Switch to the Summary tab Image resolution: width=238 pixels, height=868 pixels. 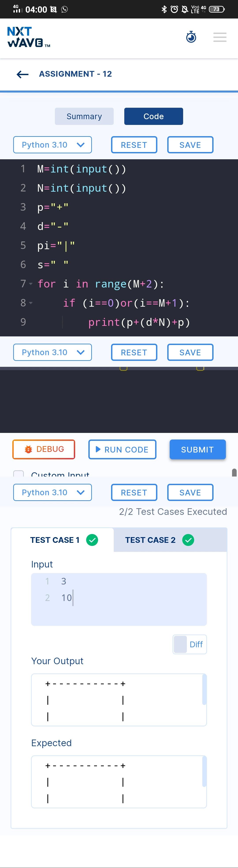pyautogui.click(x=84, y=116)
